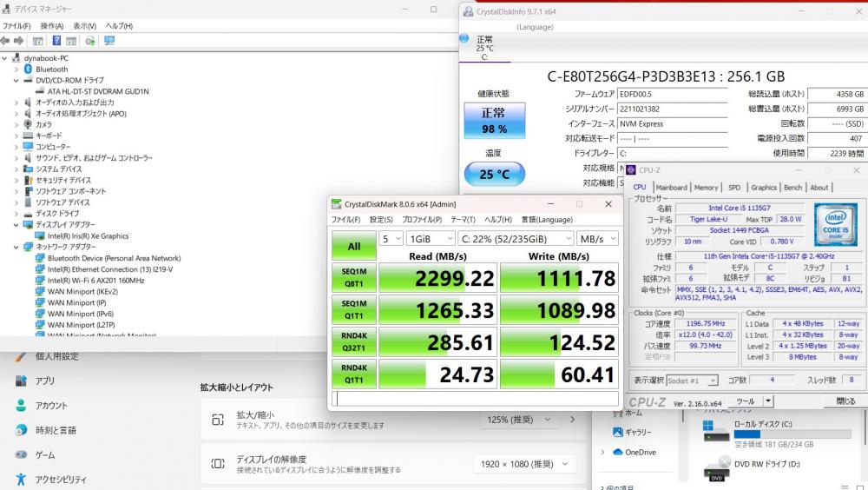Expand the Bluetooth category node
This screenshot has height=490, width=868.
pos(16,69)
